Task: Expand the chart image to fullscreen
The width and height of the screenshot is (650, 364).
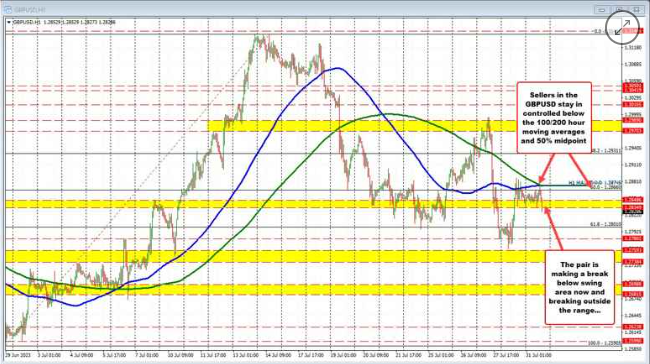Action: tap(622, 27)
